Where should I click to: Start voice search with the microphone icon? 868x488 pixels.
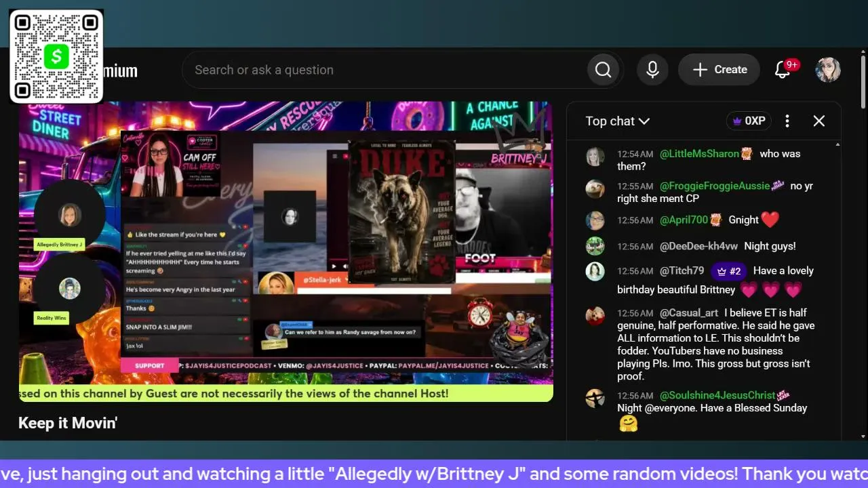[652, 70]
